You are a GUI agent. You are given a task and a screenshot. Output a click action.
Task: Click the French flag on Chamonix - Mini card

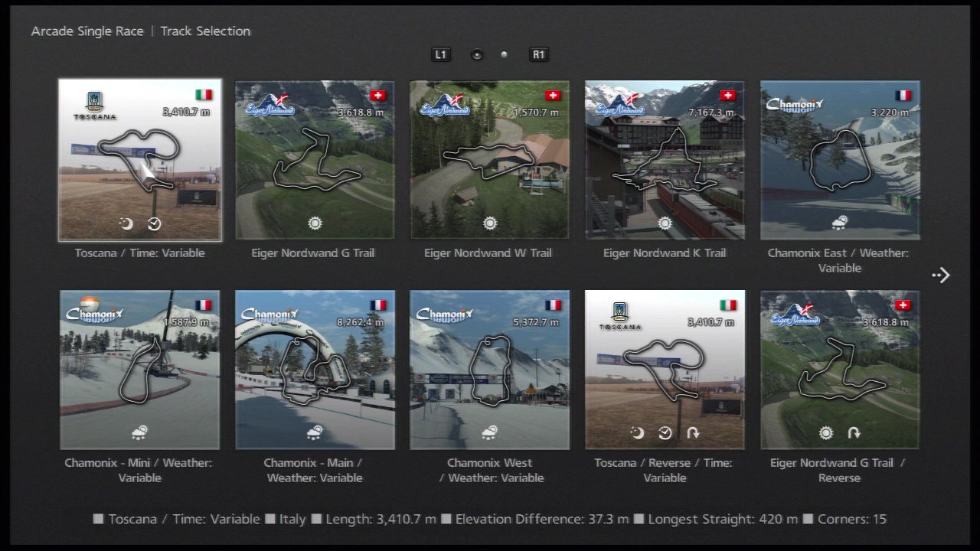(203, 305)
